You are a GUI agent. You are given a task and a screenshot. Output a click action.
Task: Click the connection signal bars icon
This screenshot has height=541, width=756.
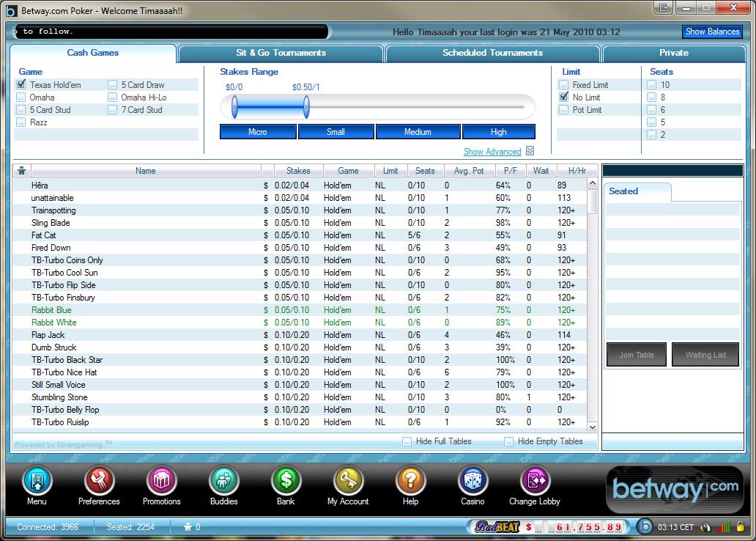(723, 527)
